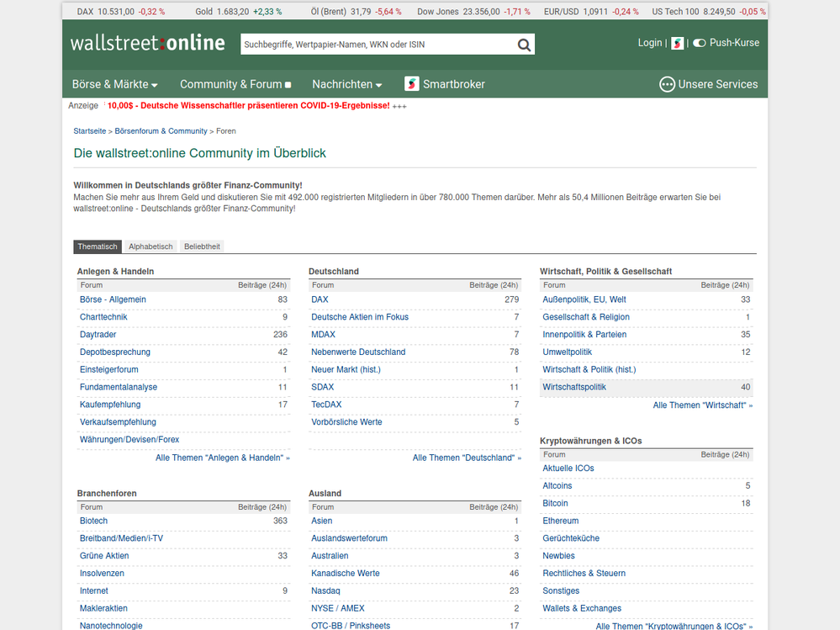This screenshot has height=630, width=840.
Task: Switch to the Beliebtheit tab
Action: pyautogui.click(x=202, y=246)
